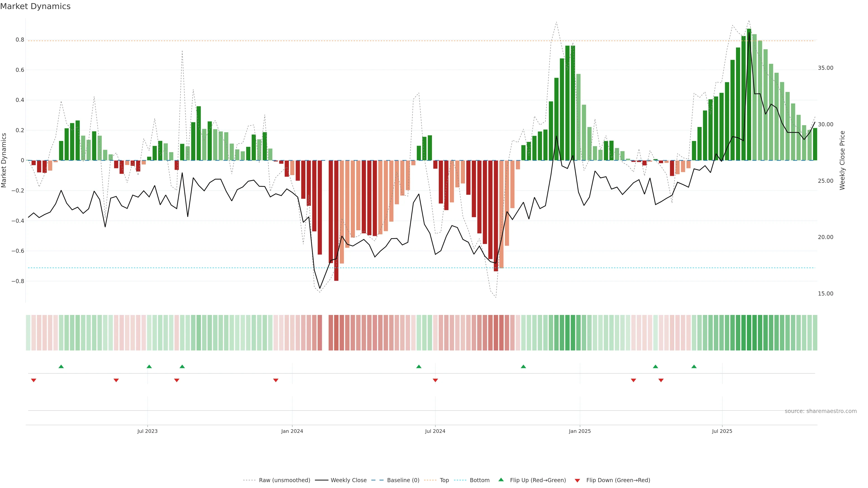Click the first red Flip Down triangle marker
The height and width of the screenshot is (488, 868).
click(33, 380)
